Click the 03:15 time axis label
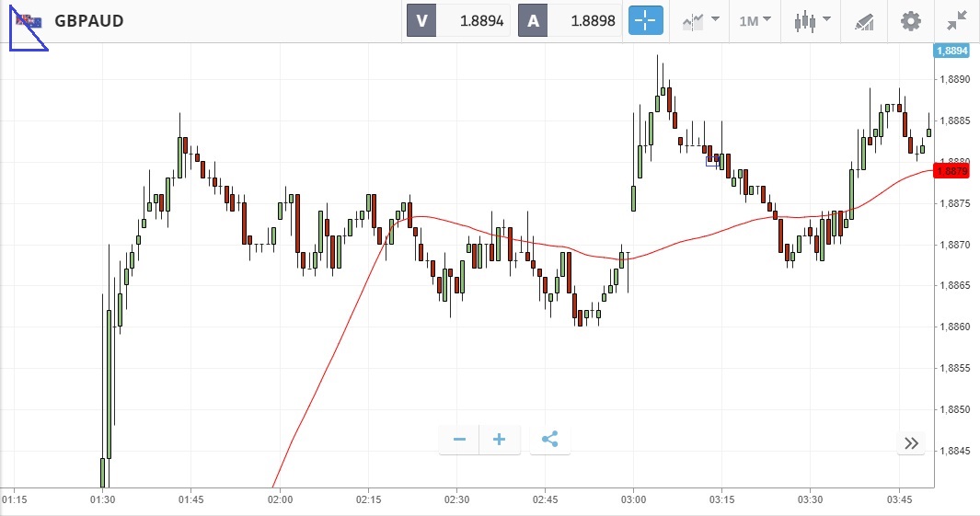Viewport: 980px width, 516px height. coord(721,499)
